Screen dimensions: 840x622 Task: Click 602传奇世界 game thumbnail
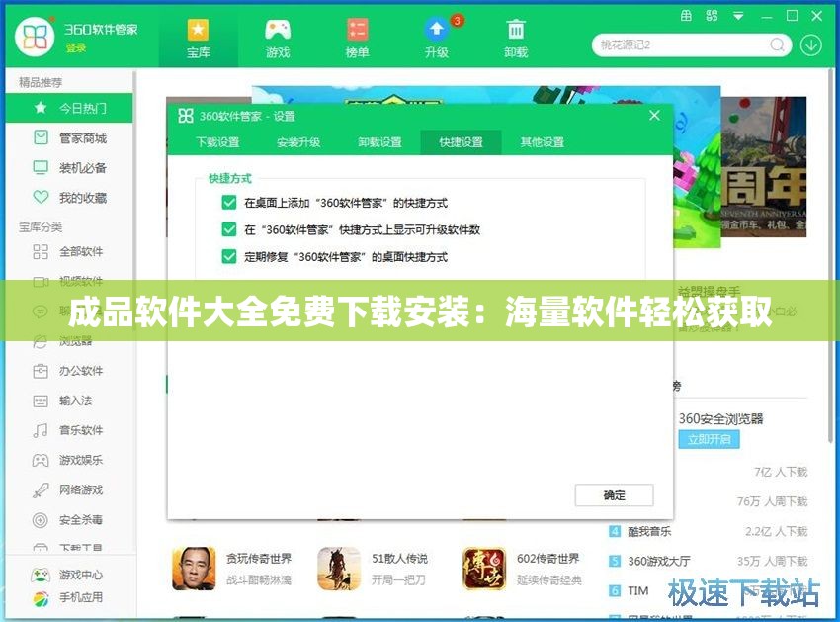click(484, 569)
